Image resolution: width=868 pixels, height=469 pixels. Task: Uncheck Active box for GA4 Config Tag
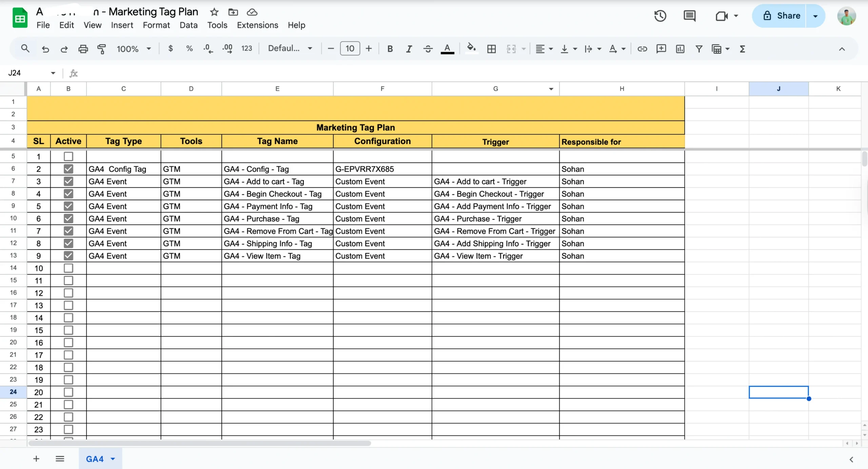(68, 169)
